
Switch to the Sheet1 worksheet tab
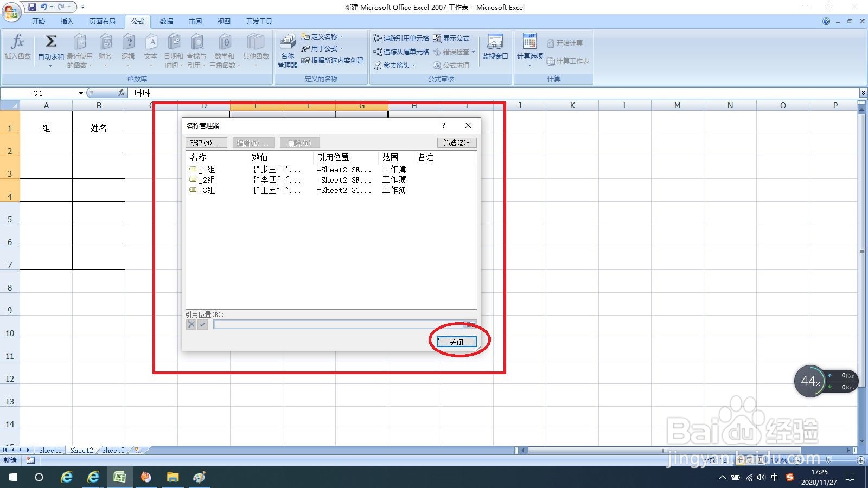coord(50,450)
